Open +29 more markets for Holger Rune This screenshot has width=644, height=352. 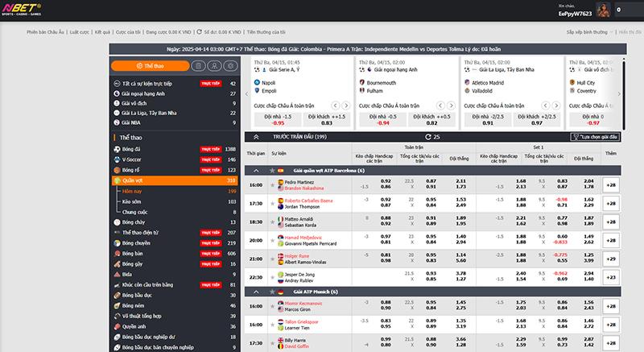click(611, 259)
